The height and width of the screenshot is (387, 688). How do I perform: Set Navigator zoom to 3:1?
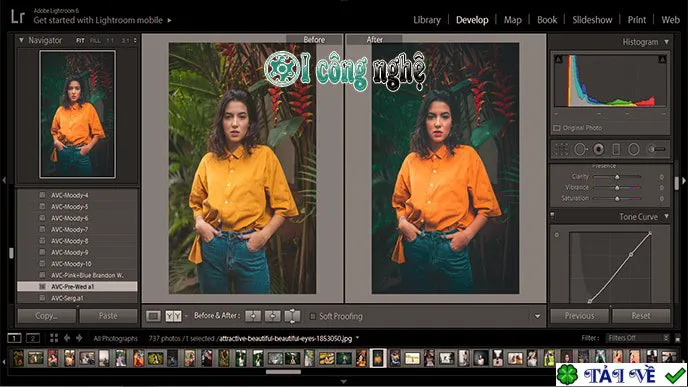tap(125, 40)
